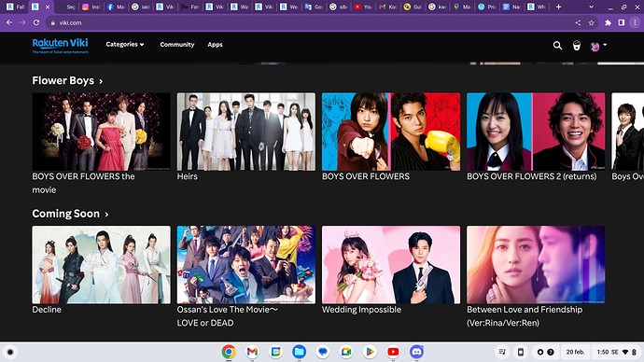This screenshot has width=644, height=362.
Task: Go back with the browser back arrow
Action: pos(9,22)
